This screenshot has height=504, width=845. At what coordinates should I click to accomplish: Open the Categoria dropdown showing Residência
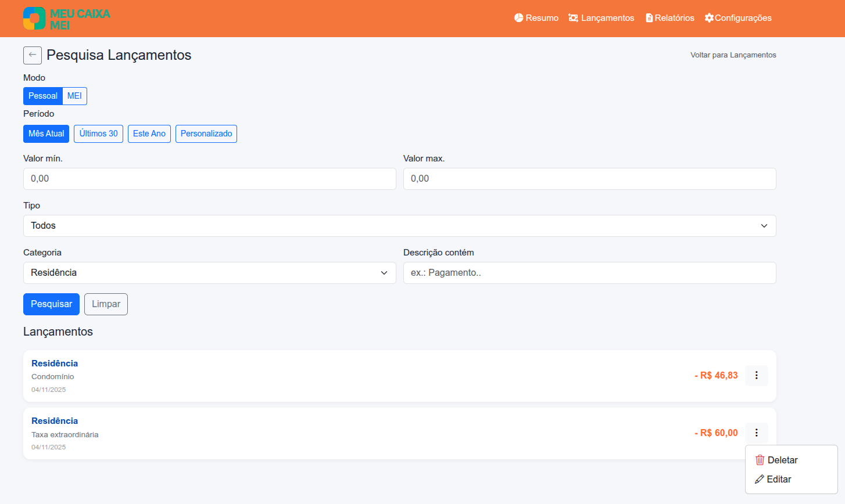click(x=209, y=273)
